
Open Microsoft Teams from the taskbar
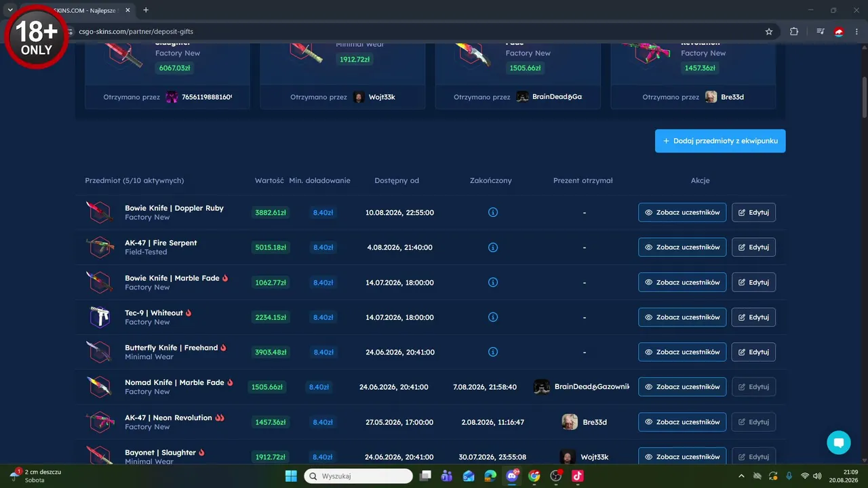coord(447,476)
